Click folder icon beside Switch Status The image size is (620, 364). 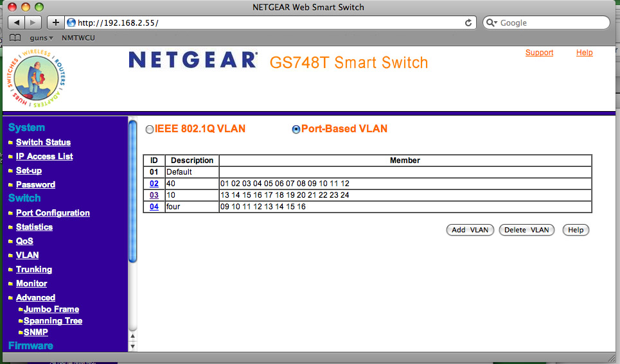click(x=11, y=143)
